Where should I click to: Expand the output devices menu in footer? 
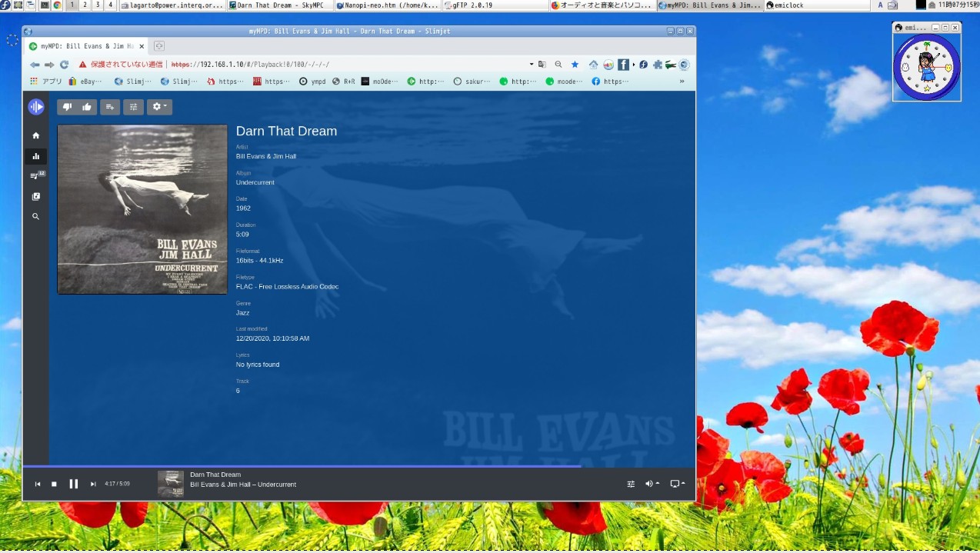[x=677, y=484]
